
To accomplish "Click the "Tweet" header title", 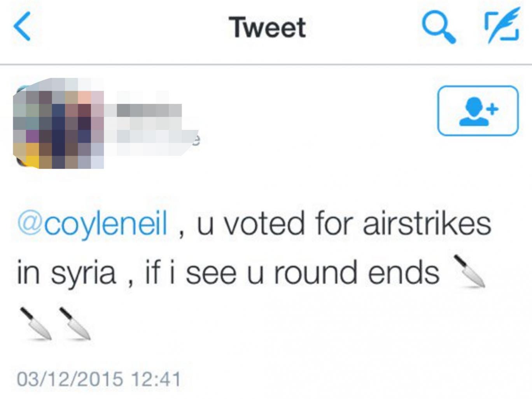I will coord(268,27).
